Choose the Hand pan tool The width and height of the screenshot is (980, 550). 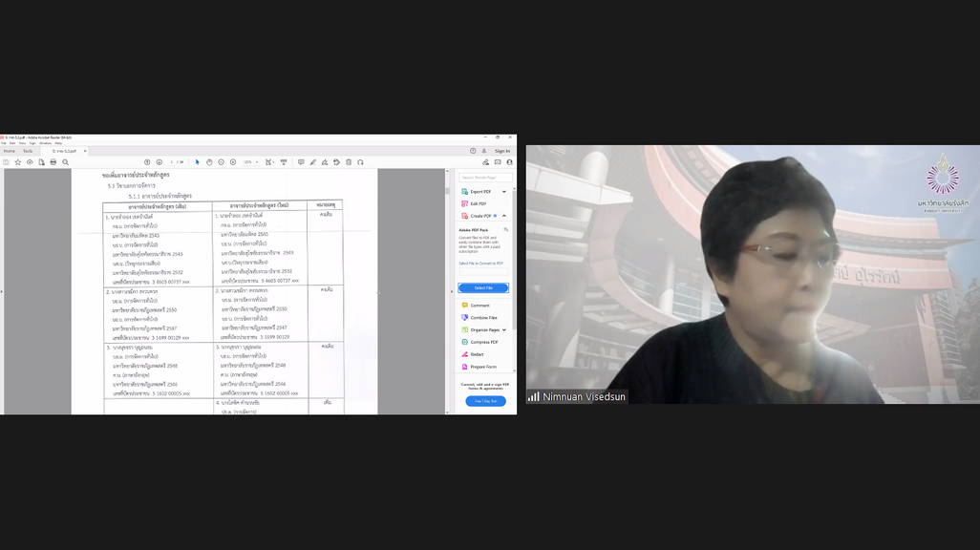point(209,162)
